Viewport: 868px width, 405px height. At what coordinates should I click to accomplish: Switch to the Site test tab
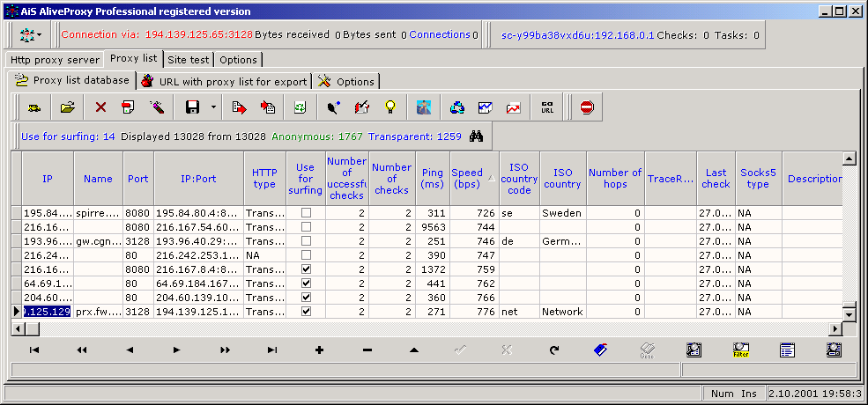tap(189, 60)
